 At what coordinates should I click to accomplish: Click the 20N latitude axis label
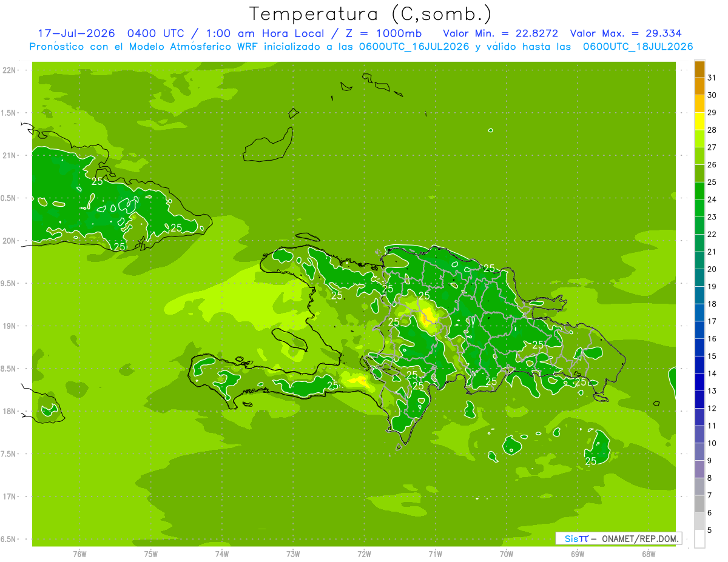tap(9, 241)
